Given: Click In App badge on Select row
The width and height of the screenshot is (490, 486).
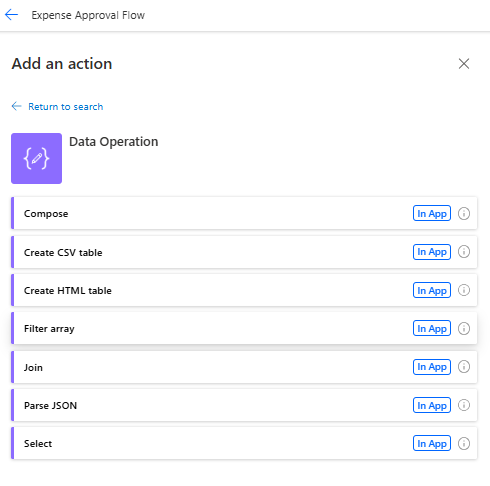Looking at the screenshot, I should pos(432,443).
